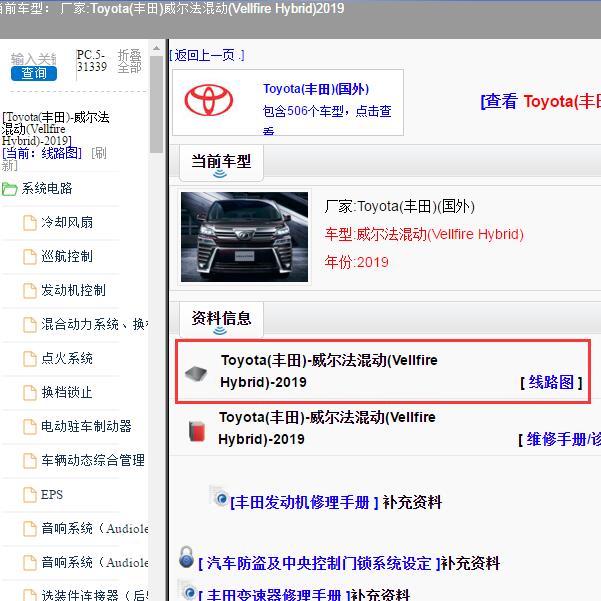Image resolution: width=601 pixels, height=601 pixels.
Task: Click the disc icon beside 丰田发动机修理手册
Action: (x=219, y=496)
